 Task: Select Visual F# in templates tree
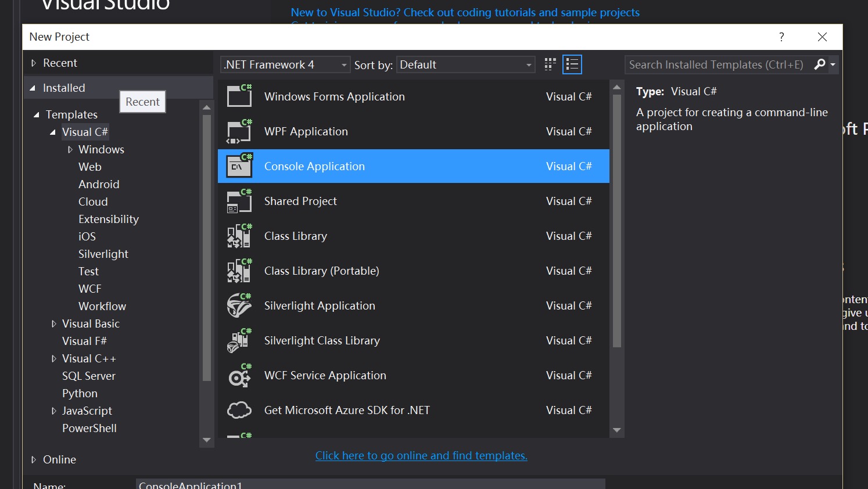[x=84, y=341]
